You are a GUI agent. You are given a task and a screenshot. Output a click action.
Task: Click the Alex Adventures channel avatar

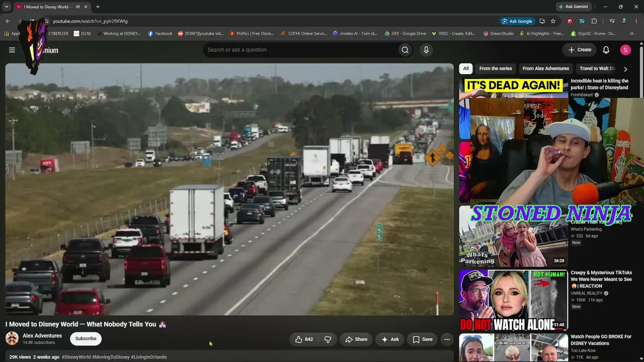pyautogui.click(x=12, y=338)
